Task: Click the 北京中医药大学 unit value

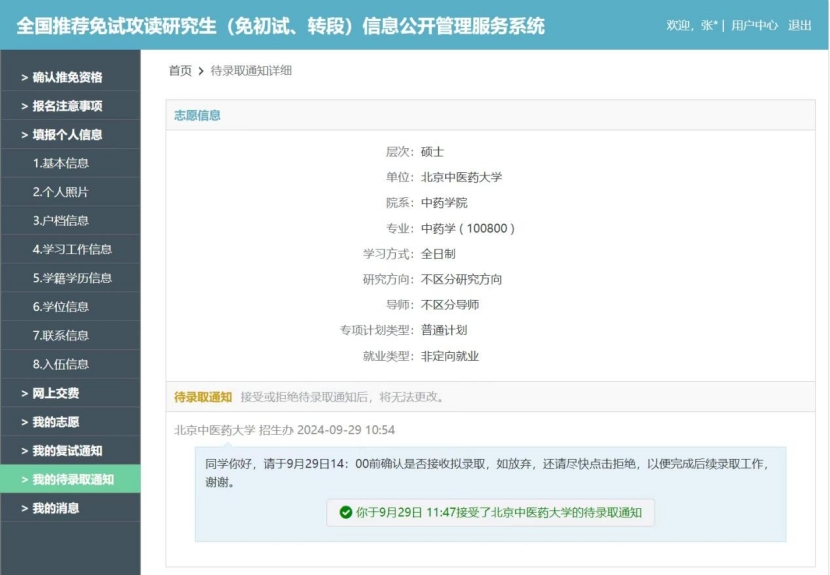Action: [462, 177]
